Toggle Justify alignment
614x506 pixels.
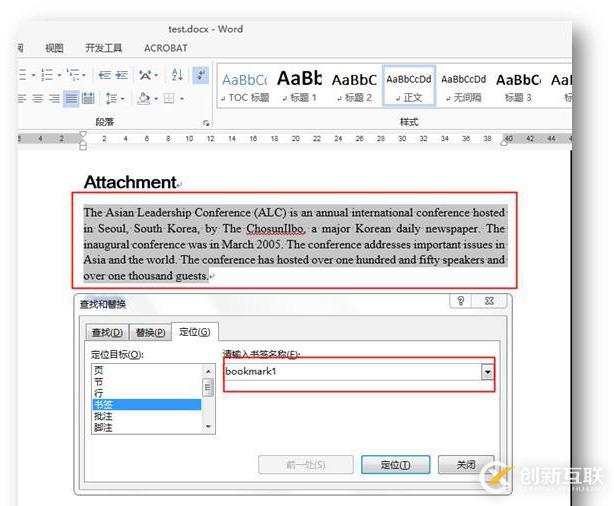[71, 98]
